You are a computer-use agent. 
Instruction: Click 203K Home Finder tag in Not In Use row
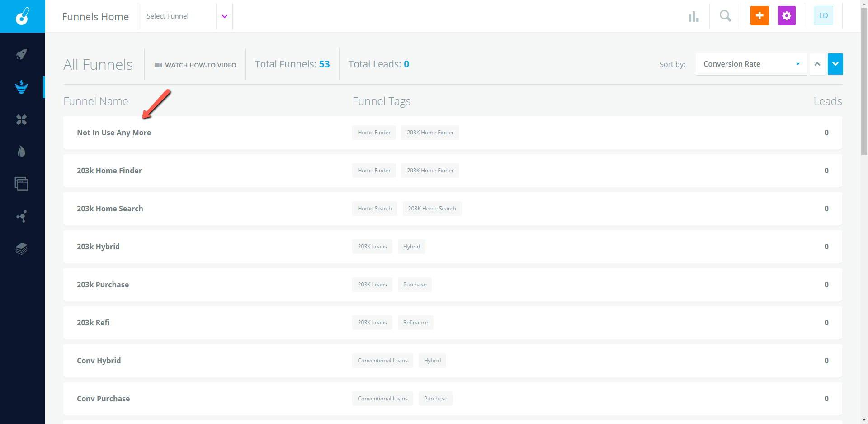(x=430, y=133)
